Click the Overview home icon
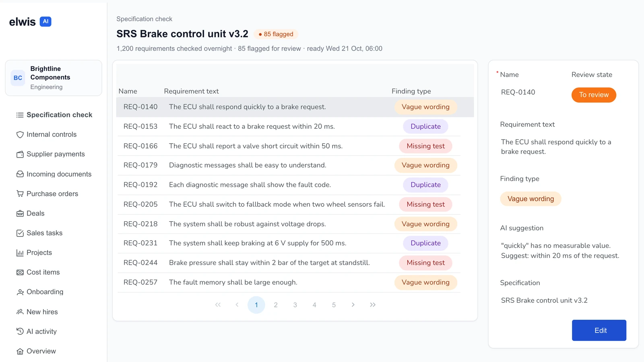Image resolution: width=644 pixels, height=362 pixels. 20,352
